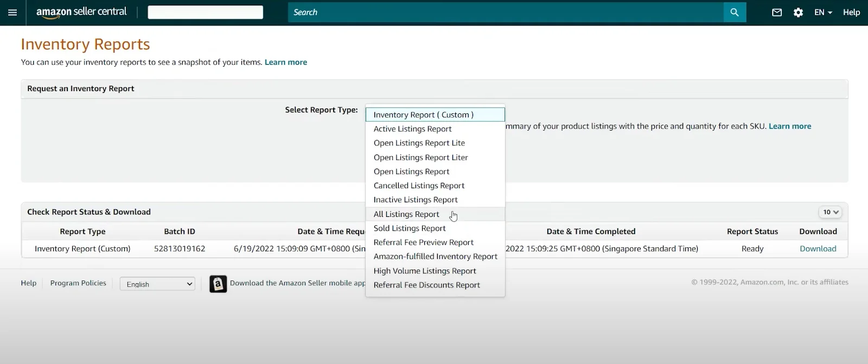This screenshot has height=364, width=868.
Task: Click the Inventory Report (Custom) dropdown field
Action: pyautogui.click(x=435, y=114)
